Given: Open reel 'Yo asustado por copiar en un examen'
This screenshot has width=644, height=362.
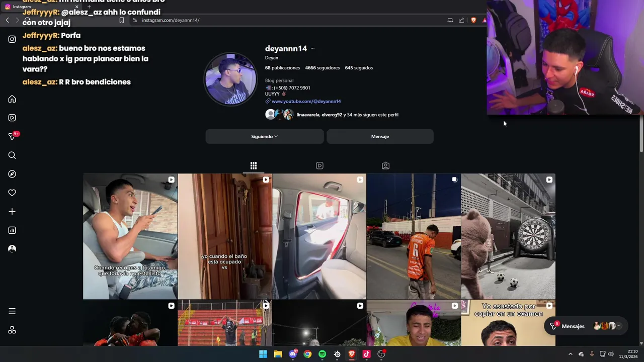Looking at the screenshot, I should pos(508,323).
